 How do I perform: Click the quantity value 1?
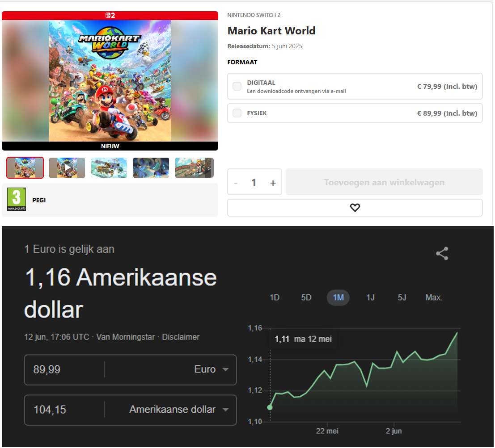tap(254, 183)
